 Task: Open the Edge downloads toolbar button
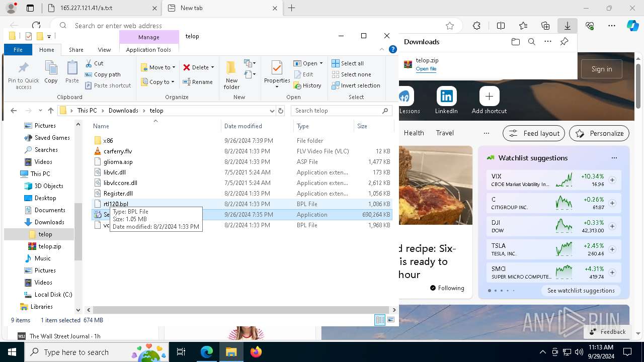pyautogui.click(x=567, y=26)
